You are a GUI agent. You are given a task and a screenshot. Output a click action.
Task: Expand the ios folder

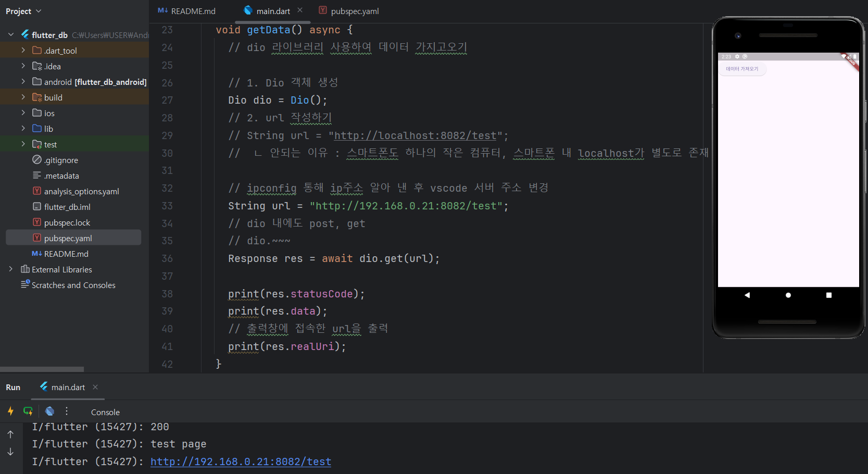(23, 113)
